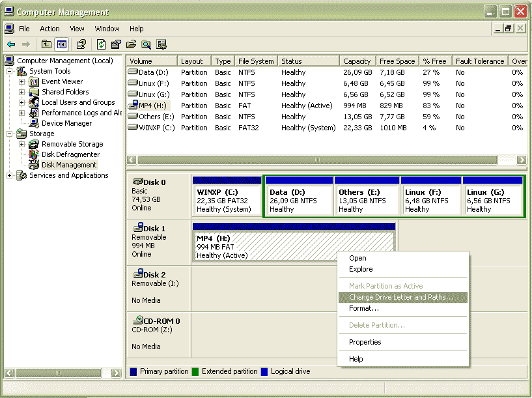Sort volumes by the Capacity column header
Image resolution: width=532 pixels, height=398 pixels.
pyautogui.click(x=357, y=61)
